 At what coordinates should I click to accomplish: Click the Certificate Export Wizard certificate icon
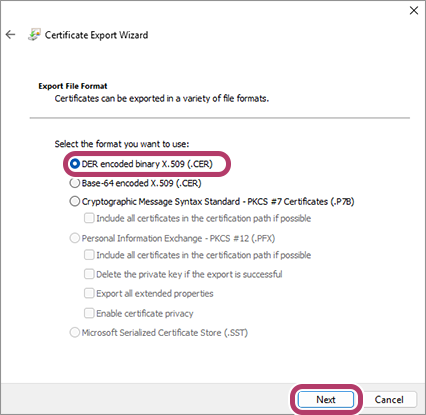click(x=34, y=35)
